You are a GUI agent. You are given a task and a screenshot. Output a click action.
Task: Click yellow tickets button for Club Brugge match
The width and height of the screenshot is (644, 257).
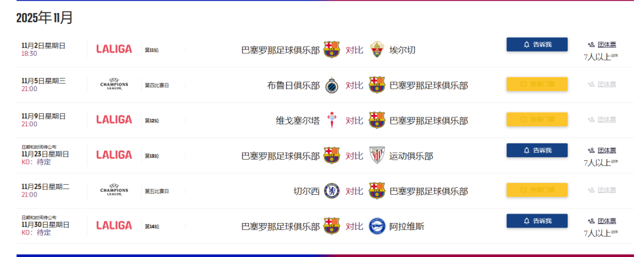(x=536, y=84)
